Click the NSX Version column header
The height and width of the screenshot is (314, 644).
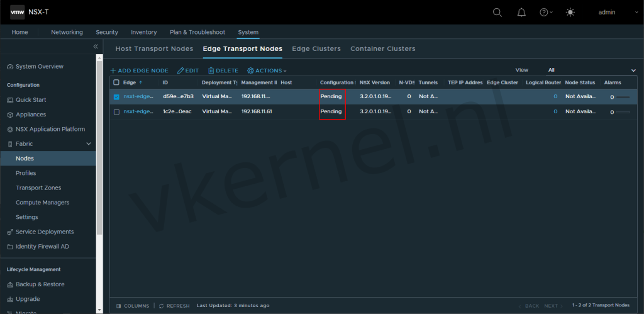pyautogui.click(x=375, y=82)
